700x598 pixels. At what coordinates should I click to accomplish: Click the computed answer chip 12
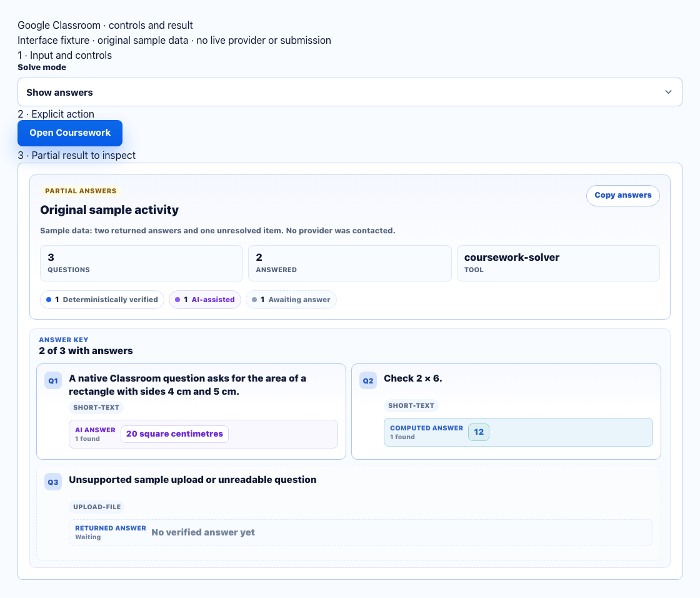click(479, 432)
